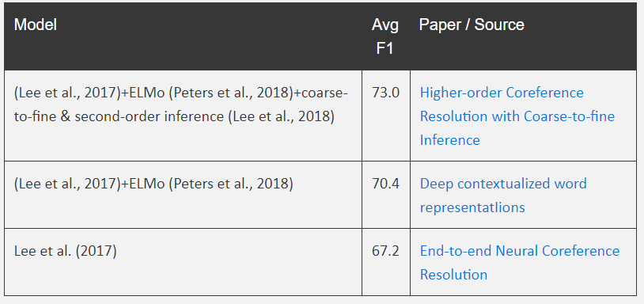Open the Deep contextualized word representations link
644x304 pixels.
tap(503, 195)
